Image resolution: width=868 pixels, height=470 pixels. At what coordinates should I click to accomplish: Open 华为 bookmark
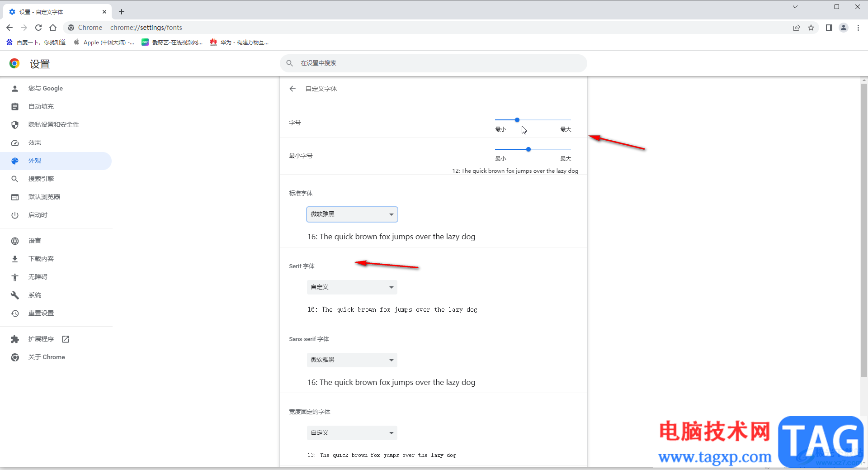239,42
